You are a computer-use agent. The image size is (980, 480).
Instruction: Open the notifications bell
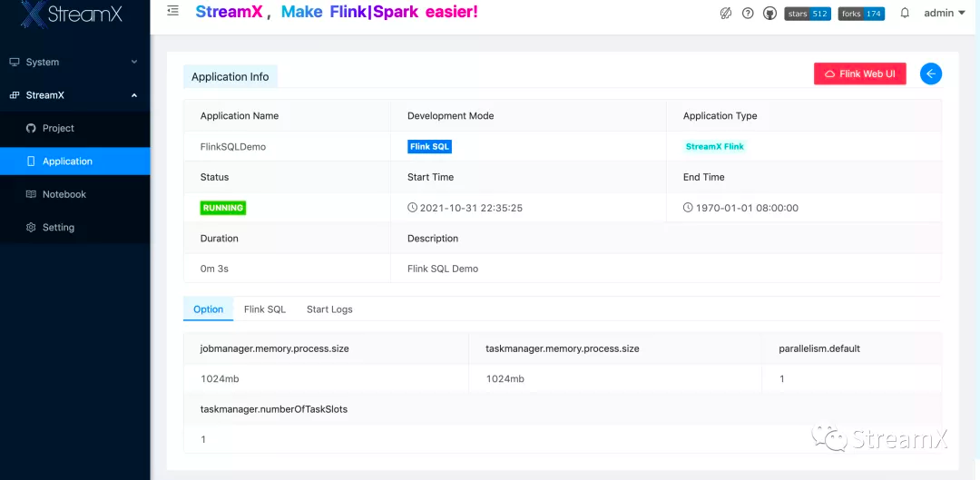coord(905,14)
